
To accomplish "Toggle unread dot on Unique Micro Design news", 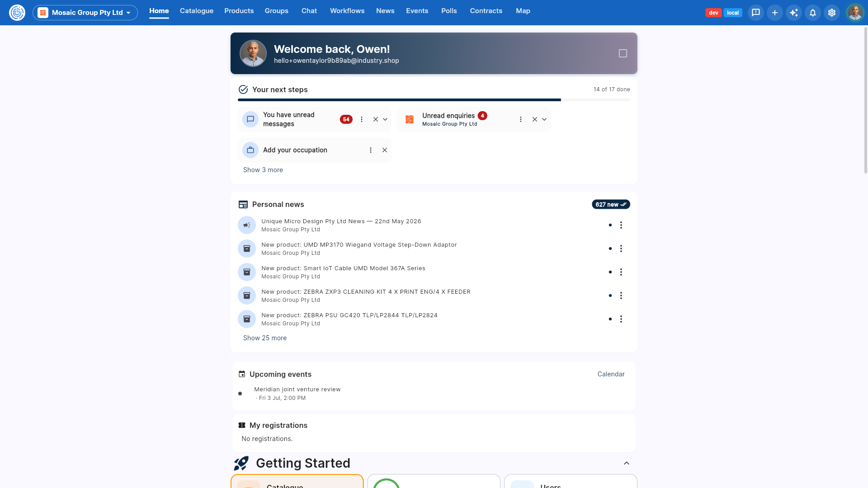I will tap(610, 225).
